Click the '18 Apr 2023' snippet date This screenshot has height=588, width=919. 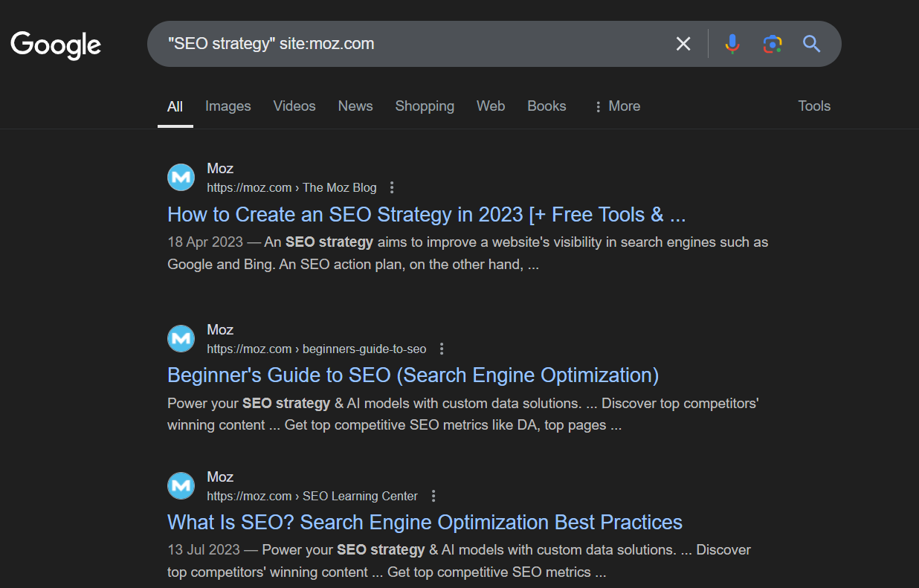(x=205, y=242)
